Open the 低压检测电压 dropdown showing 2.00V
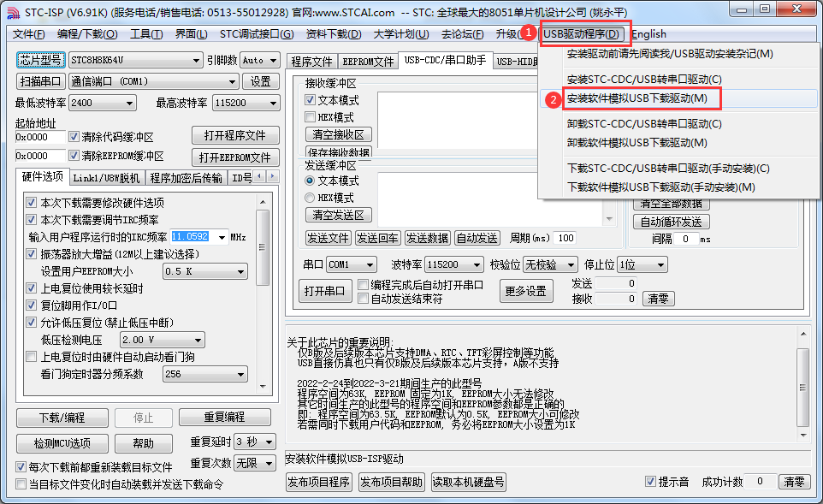Image resolution: width=823 pixels, height=504 pixels. tap(162, 340)
